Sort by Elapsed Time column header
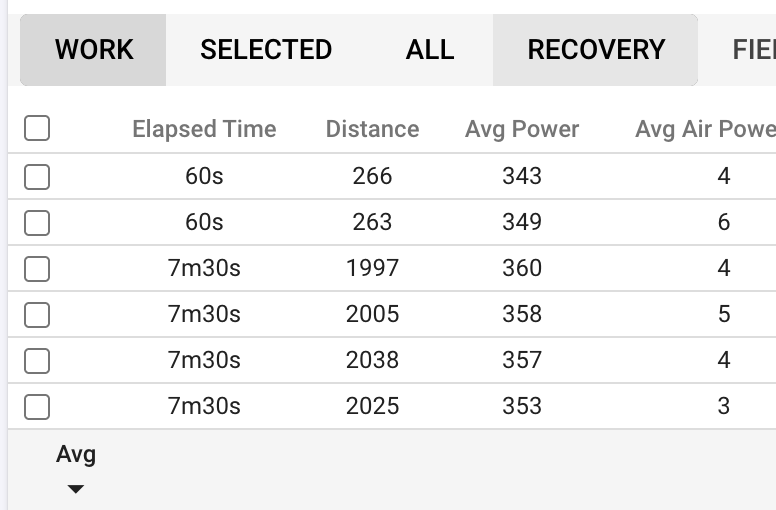 pyautogui.click(x=204, y=129)
